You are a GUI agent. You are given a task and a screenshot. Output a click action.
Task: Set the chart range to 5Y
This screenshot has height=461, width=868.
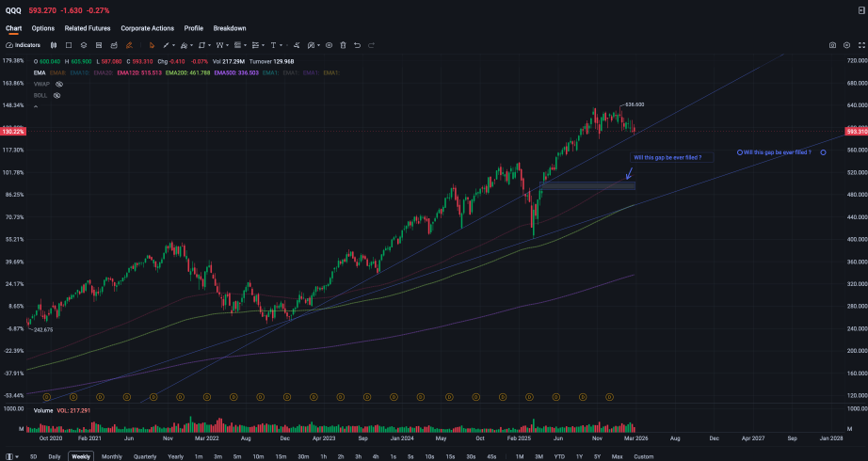coord(597,456)
